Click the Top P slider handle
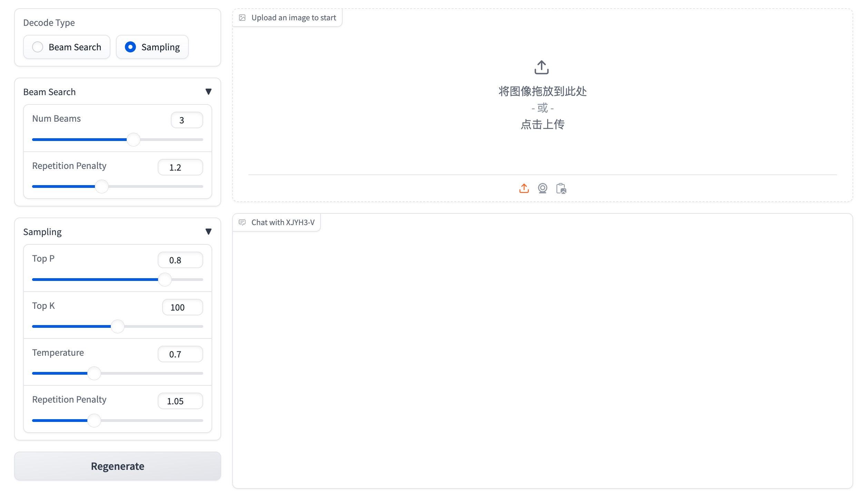This screenshot has height=495, width=868. [165, 280]
